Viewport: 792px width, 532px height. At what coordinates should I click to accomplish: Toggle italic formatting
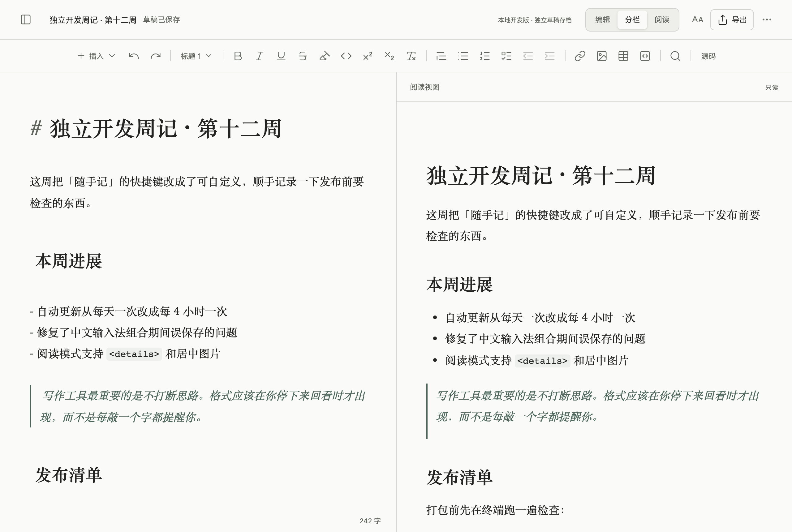(x=260, y=56)
